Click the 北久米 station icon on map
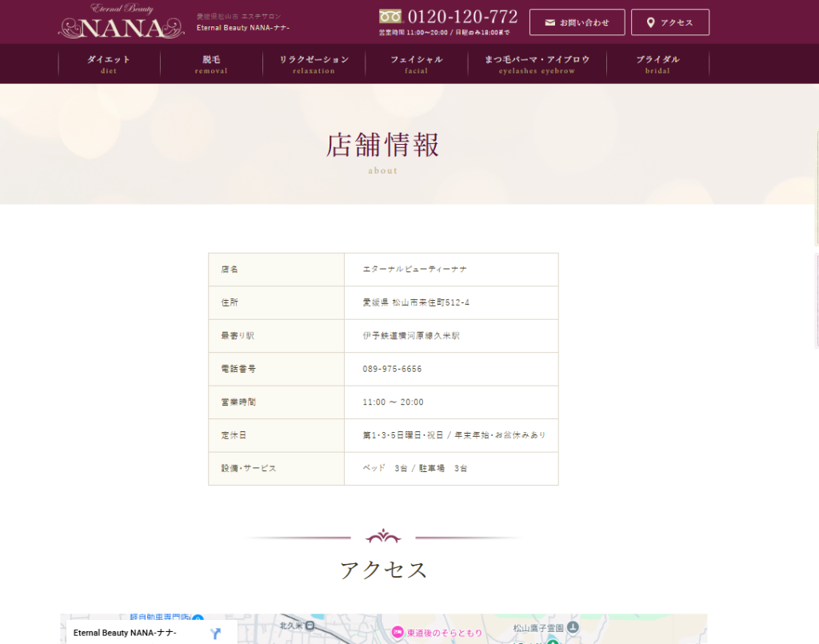 [x=310, y=625]
